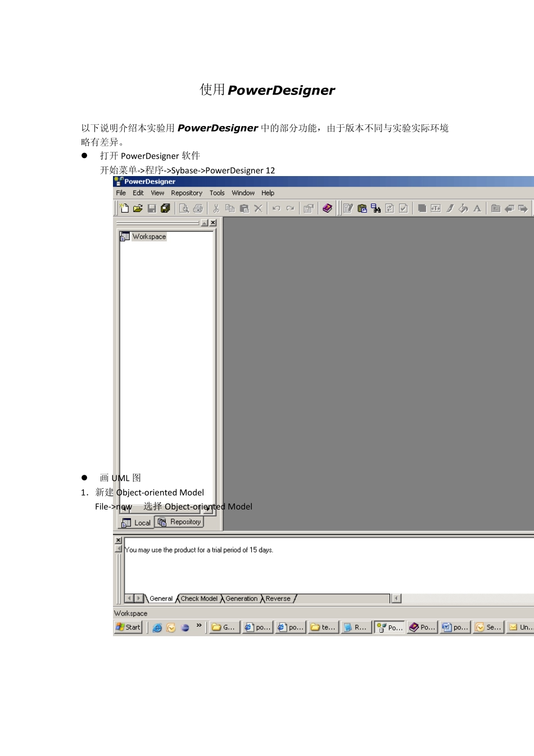Select the Workspace tree label
The image size is (534, 756).
[149, 236]
